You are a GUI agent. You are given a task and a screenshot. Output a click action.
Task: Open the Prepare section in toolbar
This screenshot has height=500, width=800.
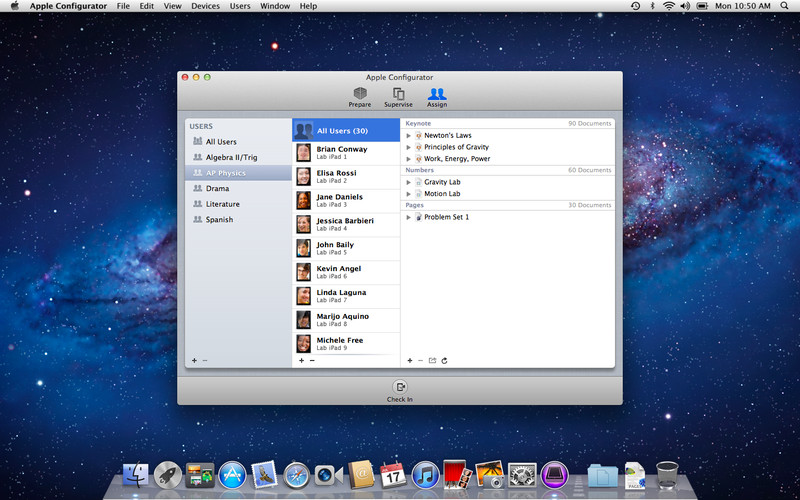pos(360,96)
